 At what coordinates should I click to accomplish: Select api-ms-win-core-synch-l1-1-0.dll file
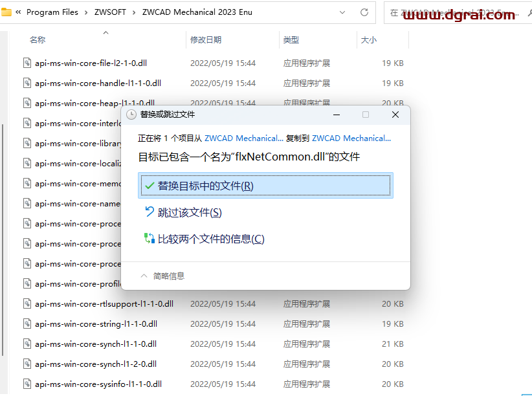pyautogui.click(x=96, y=344)
